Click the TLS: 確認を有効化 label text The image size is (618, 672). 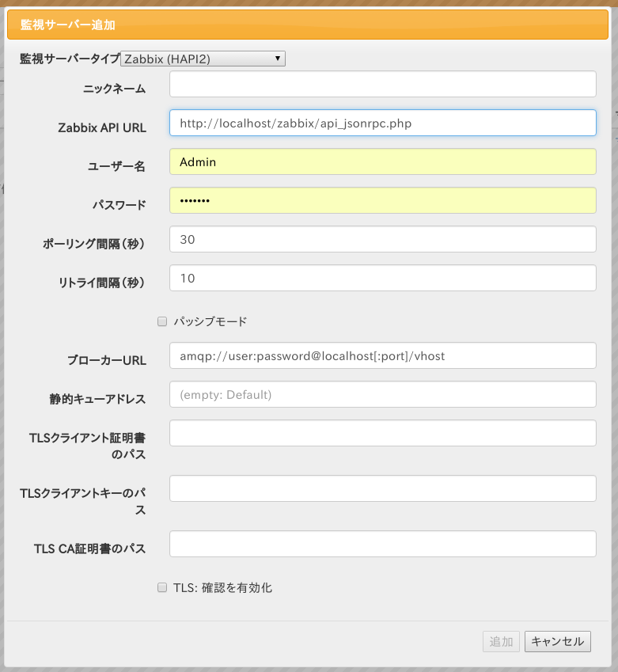point(222,587)
